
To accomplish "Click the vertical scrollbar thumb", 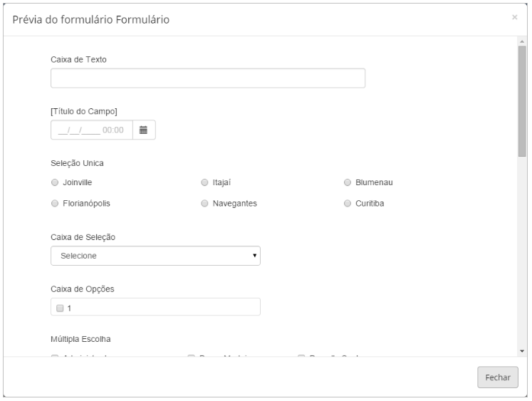I will [522, 101].
